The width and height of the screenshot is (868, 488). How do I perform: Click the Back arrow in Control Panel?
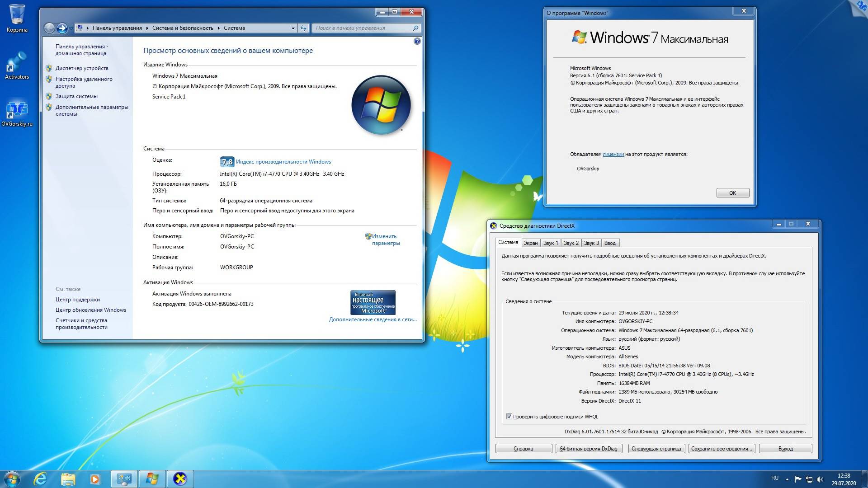(49, 28)
